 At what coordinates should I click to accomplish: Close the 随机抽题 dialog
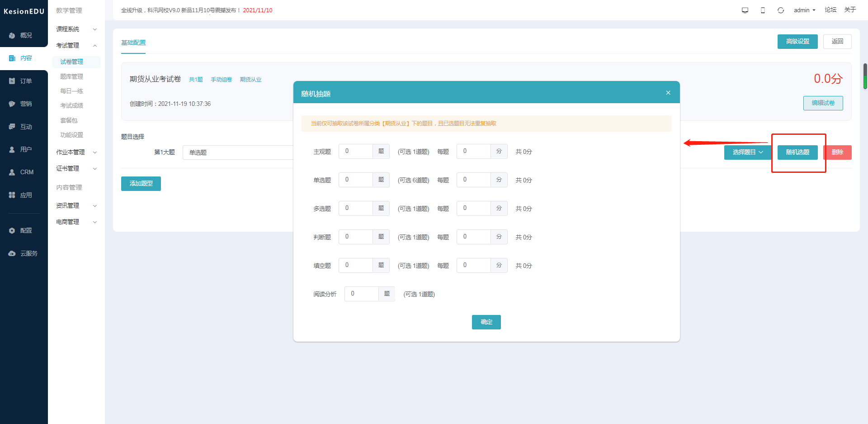click(668, 93)
